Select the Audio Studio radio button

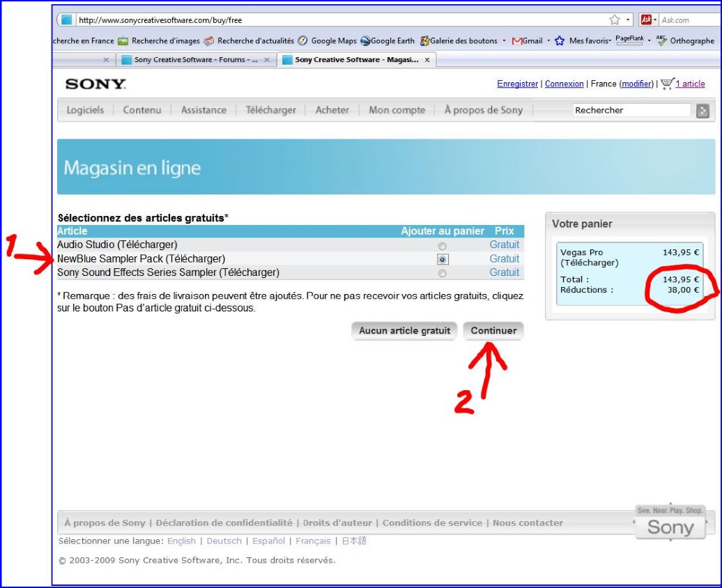tap(442, 246)
